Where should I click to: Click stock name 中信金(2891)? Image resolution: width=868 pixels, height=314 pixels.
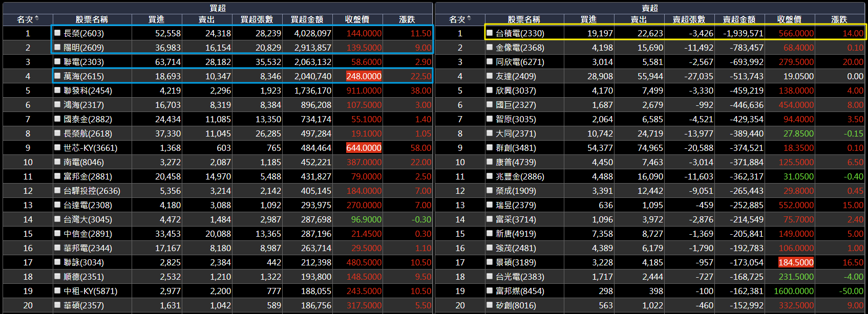point(88,234)
